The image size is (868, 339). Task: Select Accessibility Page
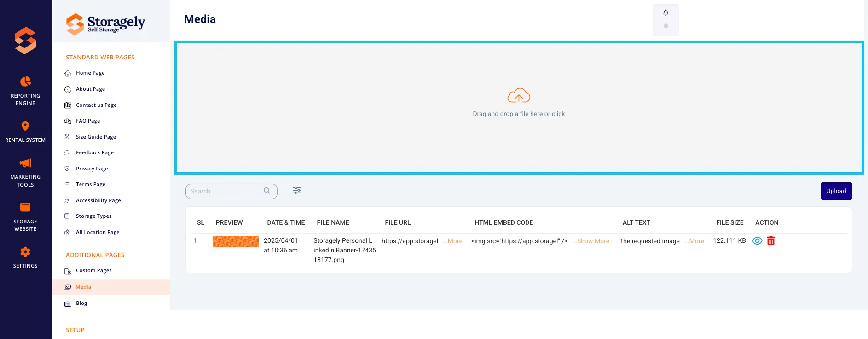pos(98,200)
